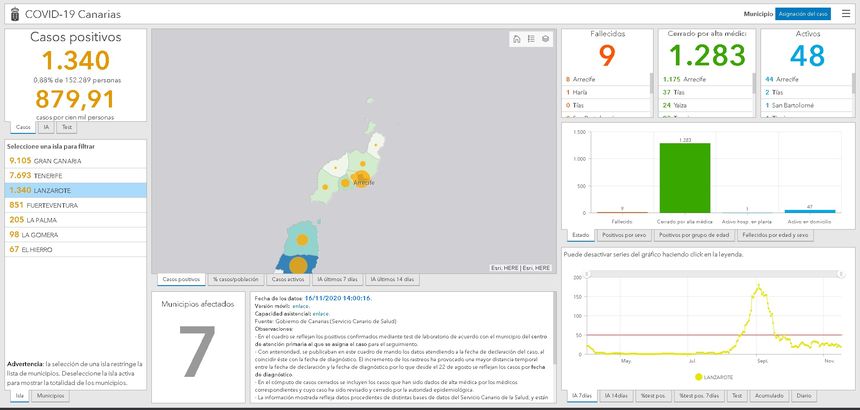This screenshot has height=410, width=860.
Task: Switch to the Test tab under Casos positivos
Action: (67, 127)
